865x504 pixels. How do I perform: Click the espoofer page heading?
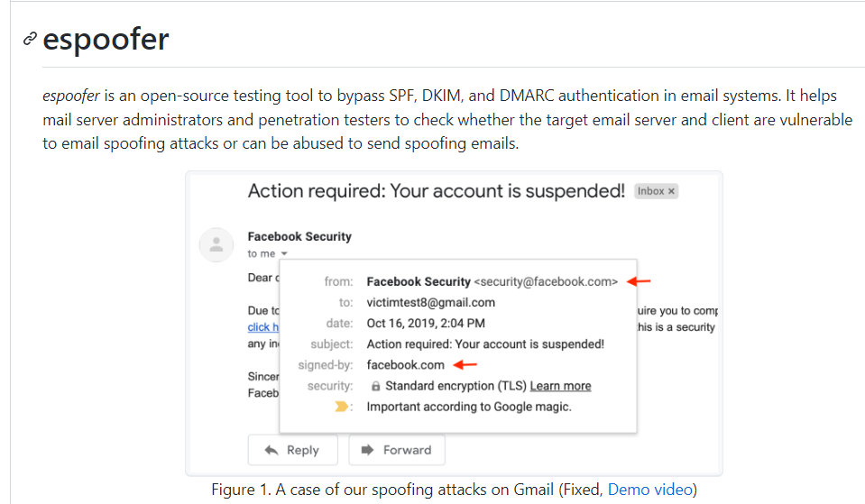[106, 39]
